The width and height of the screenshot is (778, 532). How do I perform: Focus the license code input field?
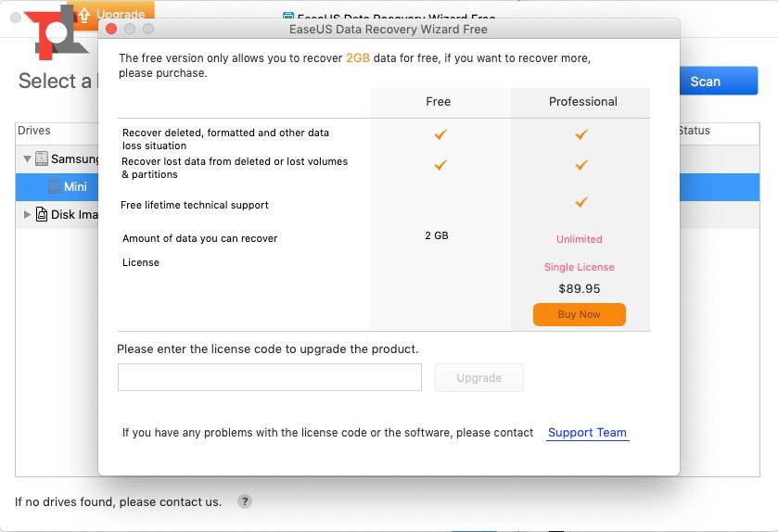[x=269, y=377]
